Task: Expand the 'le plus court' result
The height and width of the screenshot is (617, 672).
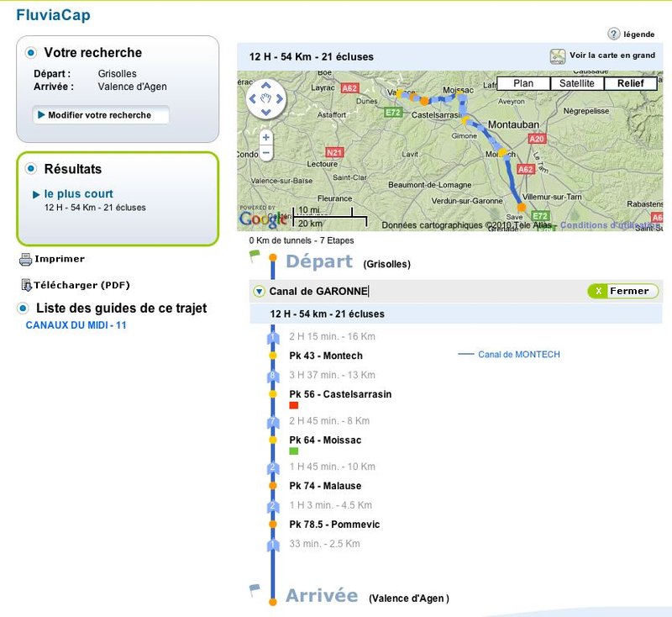Action: [36, 194]
